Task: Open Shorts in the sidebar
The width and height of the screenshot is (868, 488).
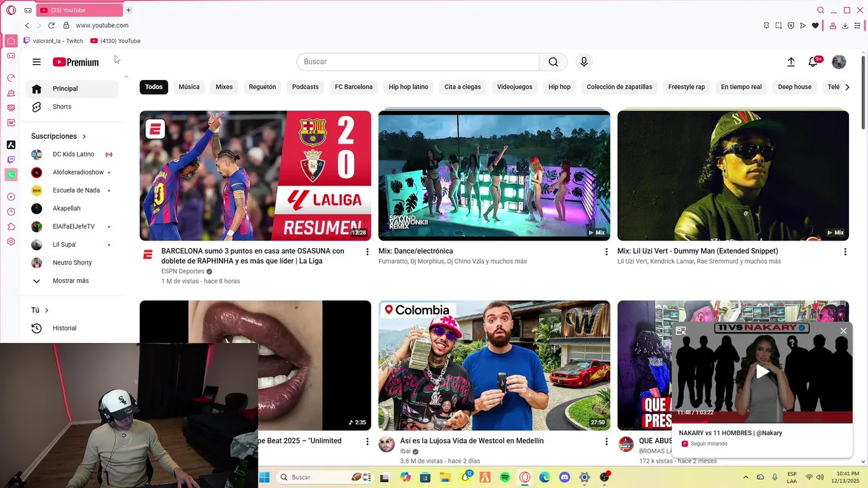Action: tap(72, 107)
